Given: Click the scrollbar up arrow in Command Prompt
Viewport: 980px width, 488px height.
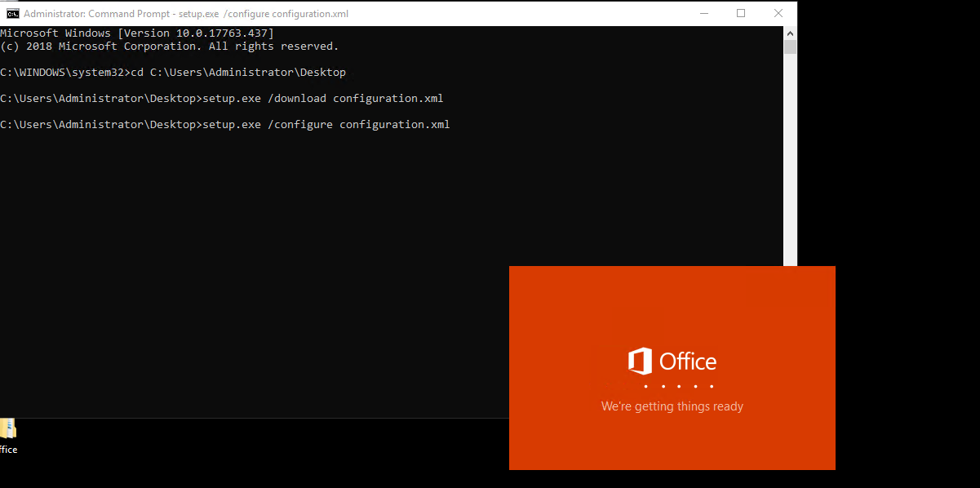Looking at the screenshot, I should point(790,33).
